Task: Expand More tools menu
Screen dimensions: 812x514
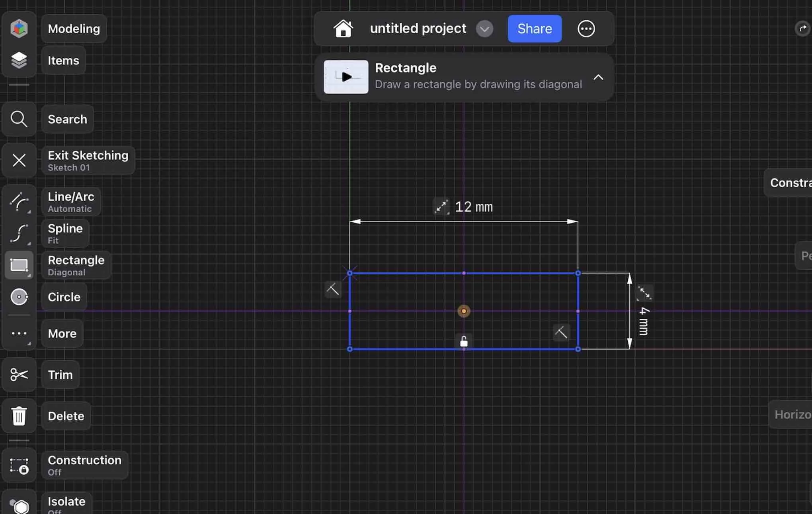Action: tap(19, 333)
